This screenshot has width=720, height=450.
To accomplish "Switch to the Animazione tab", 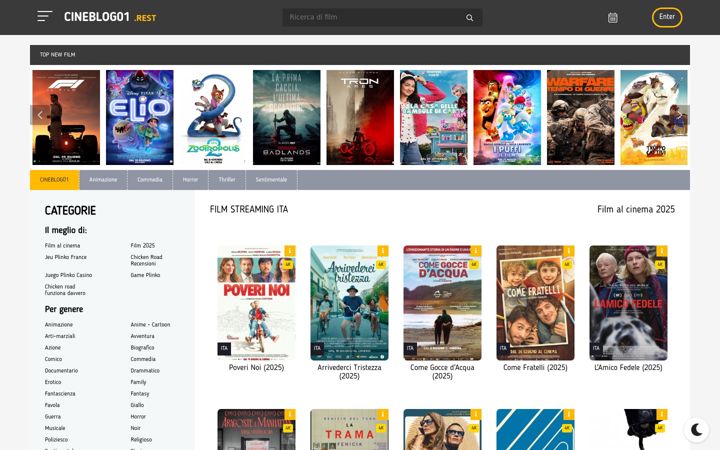I will tap(103, 180).
